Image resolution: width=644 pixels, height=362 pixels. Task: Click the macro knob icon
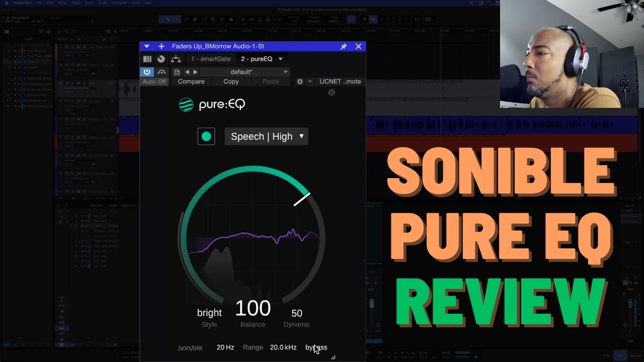161,59
